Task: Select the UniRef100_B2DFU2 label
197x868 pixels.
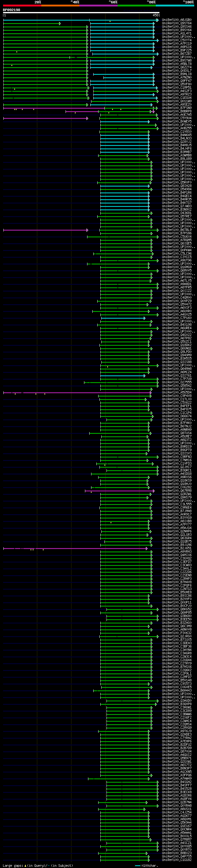Action: (177, 745)
